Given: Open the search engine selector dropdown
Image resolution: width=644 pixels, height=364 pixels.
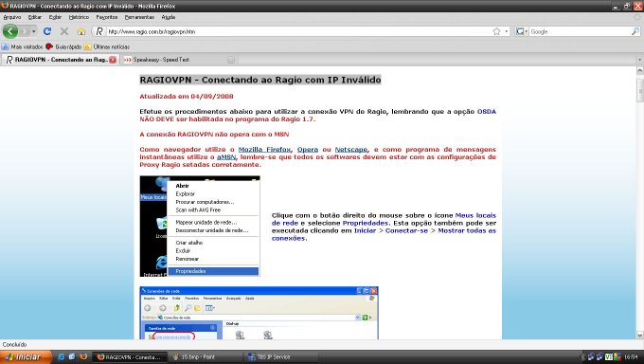Looking at the screenshot, I should 522,31.
